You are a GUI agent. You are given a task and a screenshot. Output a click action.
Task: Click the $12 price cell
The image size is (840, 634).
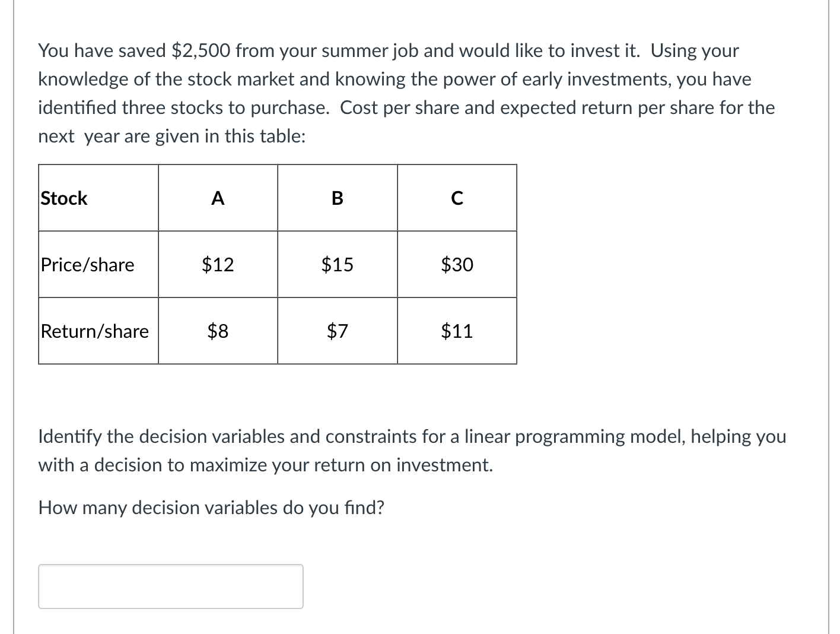pos(218,264)
